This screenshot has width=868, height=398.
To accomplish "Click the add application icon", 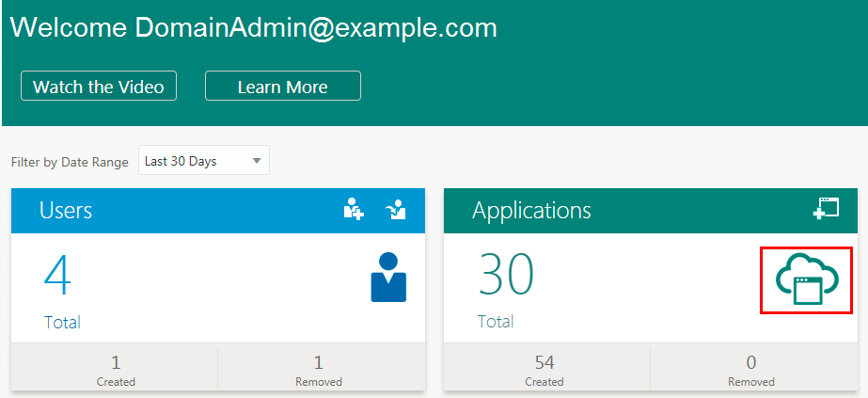I will (x=826, y=210).
